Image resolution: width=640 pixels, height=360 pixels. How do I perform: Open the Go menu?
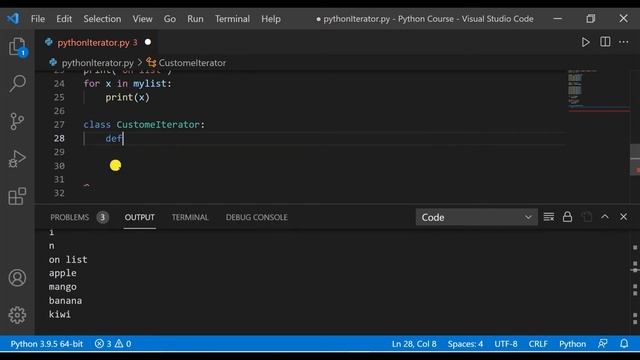click(x=169, y=19)
